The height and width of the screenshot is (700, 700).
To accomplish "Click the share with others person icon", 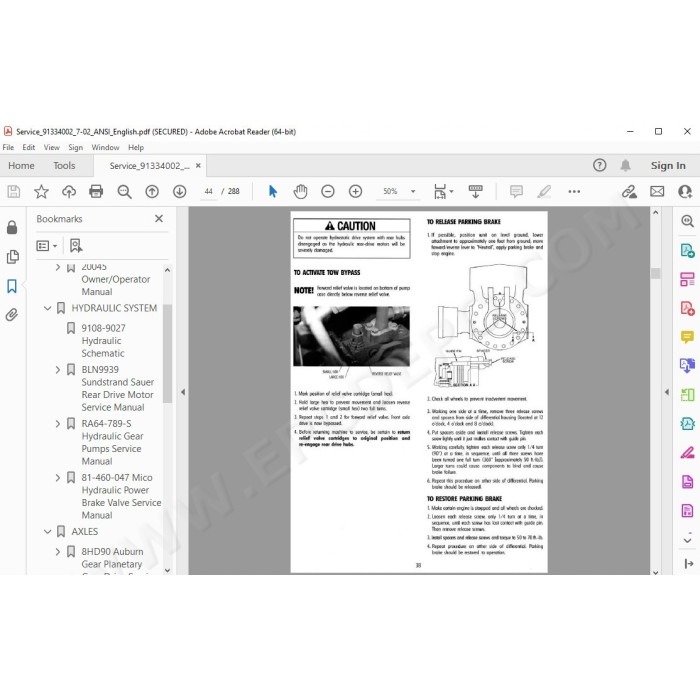I will point(684,192).
